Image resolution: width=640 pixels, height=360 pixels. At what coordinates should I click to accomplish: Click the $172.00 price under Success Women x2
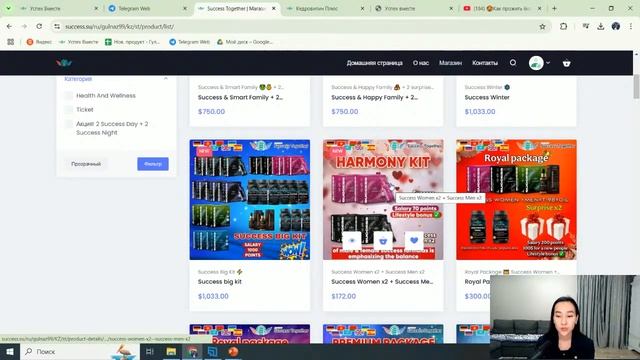click(344, 296)
